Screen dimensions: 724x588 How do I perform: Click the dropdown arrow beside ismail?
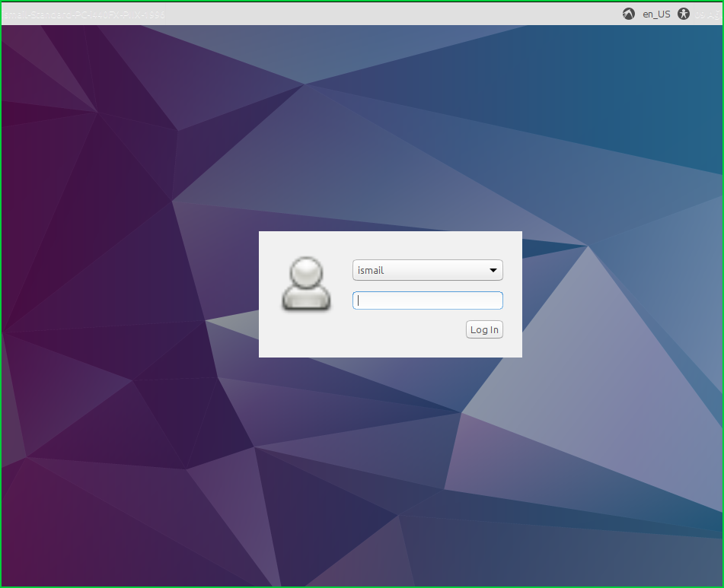493,270
